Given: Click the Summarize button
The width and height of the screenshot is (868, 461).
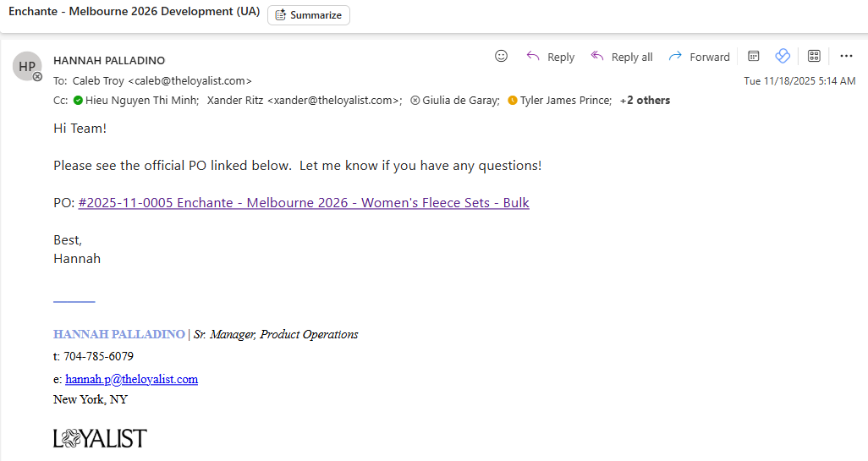Looking at the screenshot, I should [309, 15].
